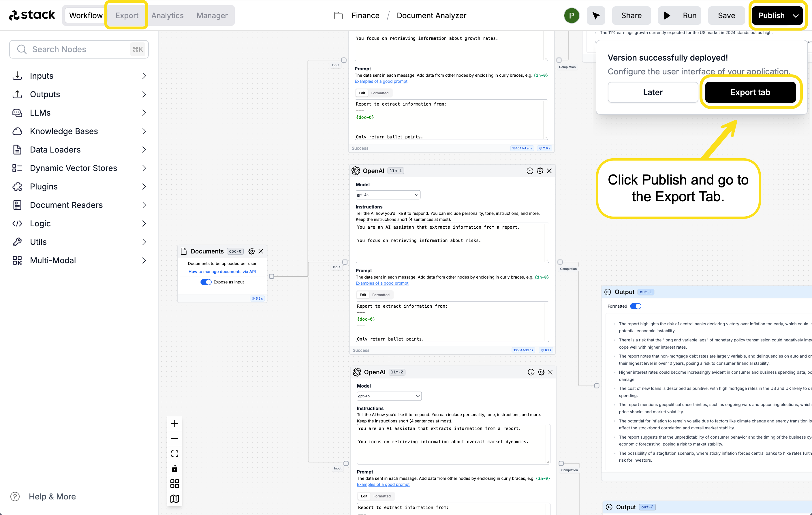
Task: Click the Dynamic Vector Stores icon
Action: (x=17, y=168)
